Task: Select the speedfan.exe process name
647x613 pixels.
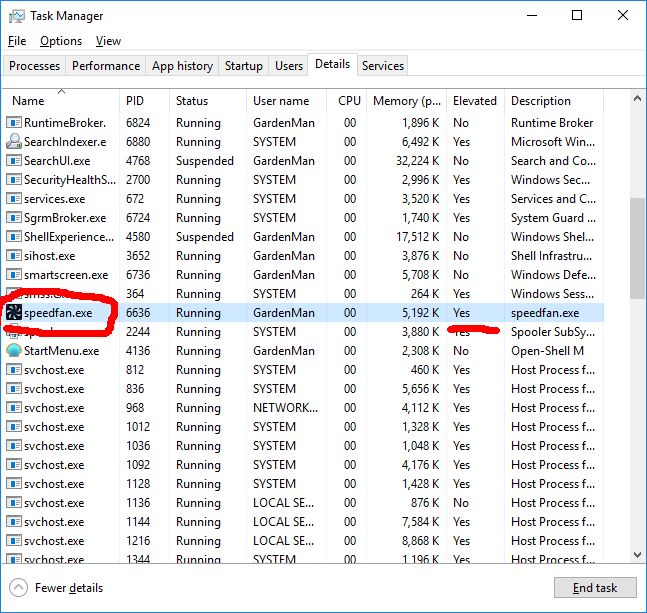Action: point(58,313)
